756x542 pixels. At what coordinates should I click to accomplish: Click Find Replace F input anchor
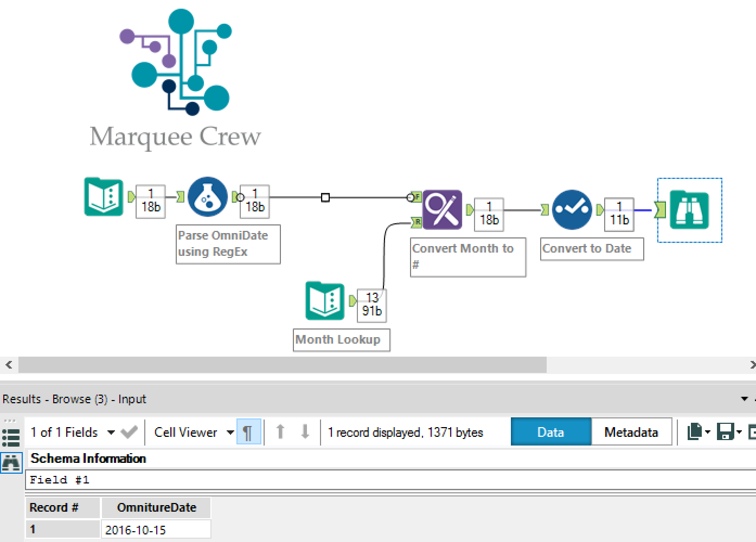417,197
